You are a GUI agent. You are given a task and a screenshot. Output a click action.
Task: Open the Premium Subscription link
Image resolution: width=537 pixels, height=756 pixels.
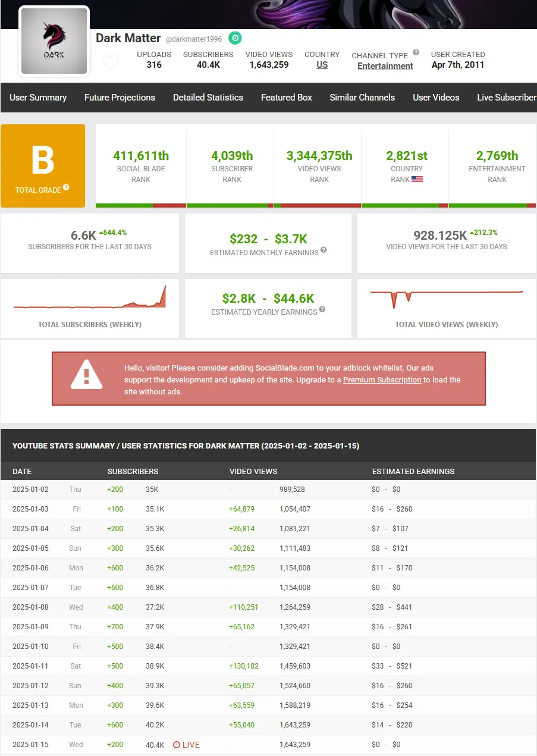382,379
